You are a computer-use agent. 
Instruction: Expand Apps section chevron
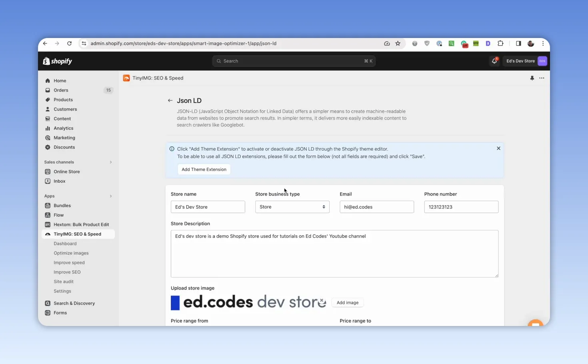(111, 196)
